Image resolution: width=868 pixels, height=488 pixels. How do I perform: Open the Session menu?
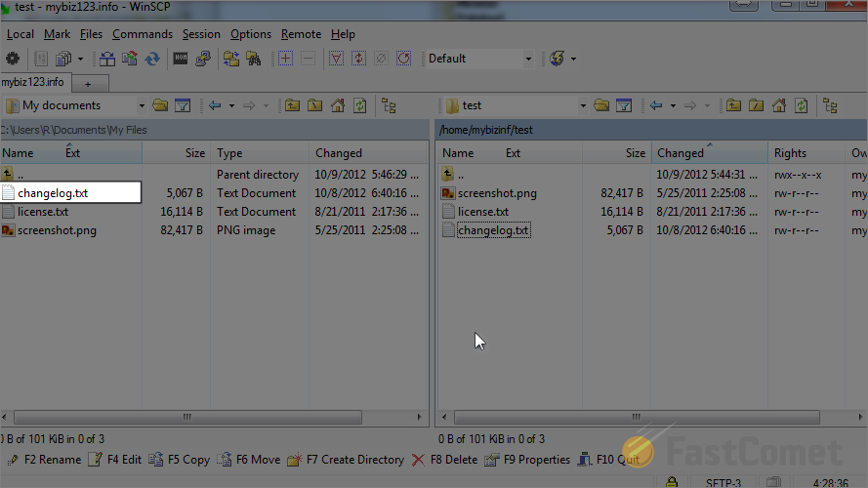tap(201, 34)
